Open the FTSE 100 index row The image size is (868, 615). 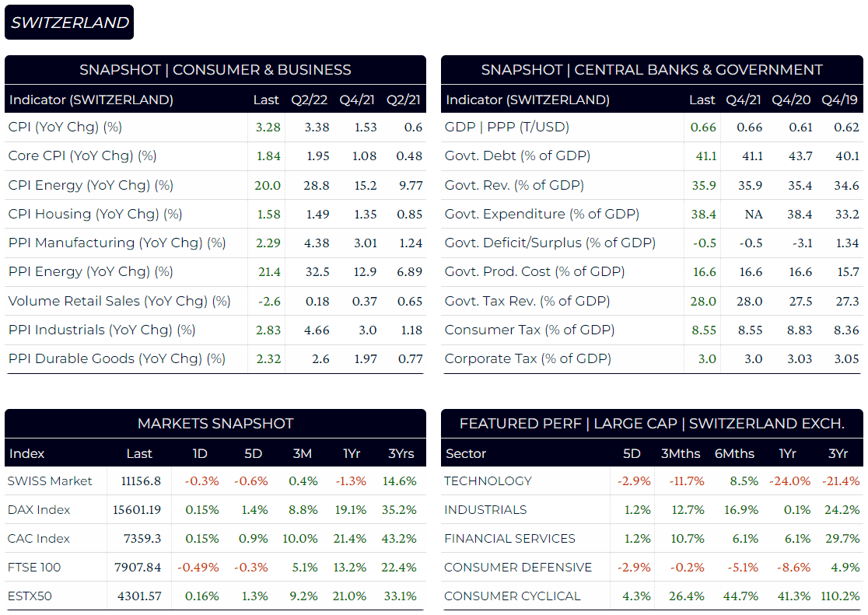pos(215,568)
